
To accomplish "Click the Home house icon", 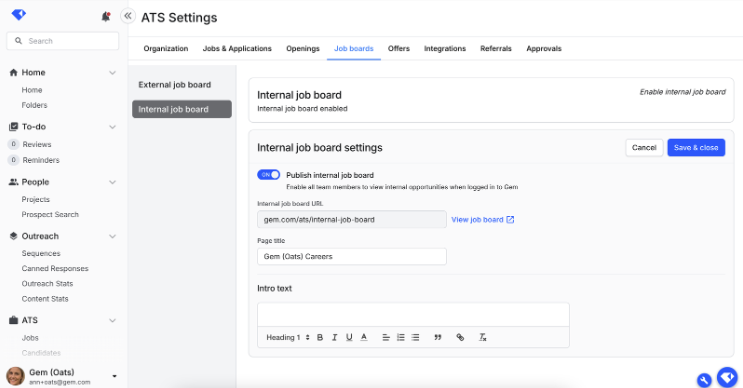I will click(x=13, y=72).
